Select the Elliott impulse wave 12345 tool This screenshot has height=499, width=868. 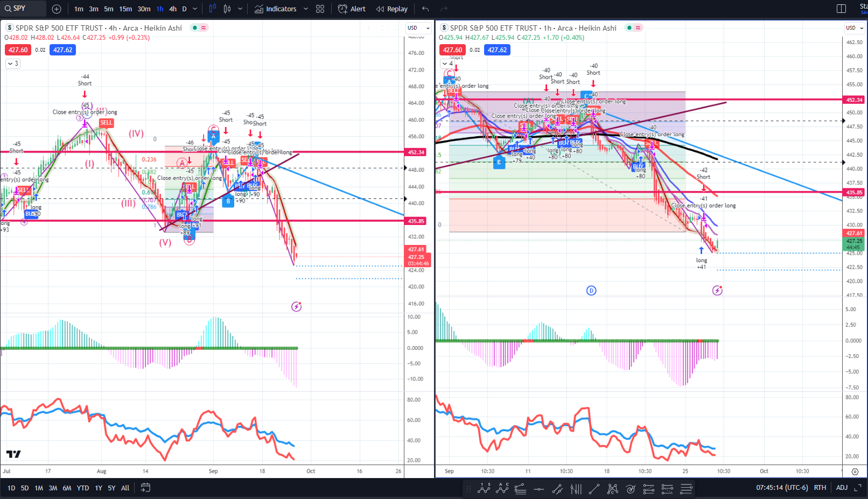(x=484, y=489)
